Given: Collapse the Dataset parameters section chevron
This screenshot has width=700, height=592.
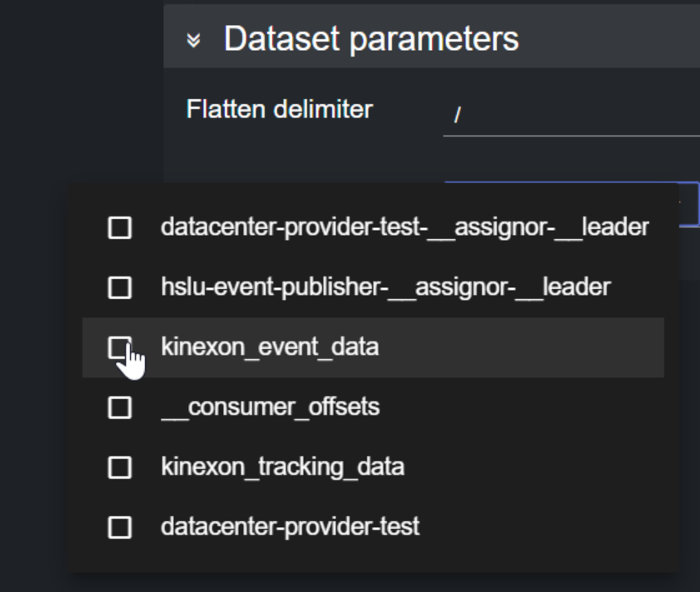Looking at the screenshot, I should point(194,40).
